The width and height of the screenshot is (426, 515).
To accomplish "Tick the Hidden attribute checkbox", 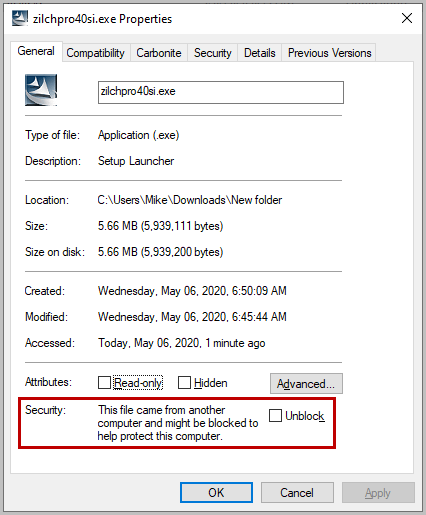I will coord(184,383).
